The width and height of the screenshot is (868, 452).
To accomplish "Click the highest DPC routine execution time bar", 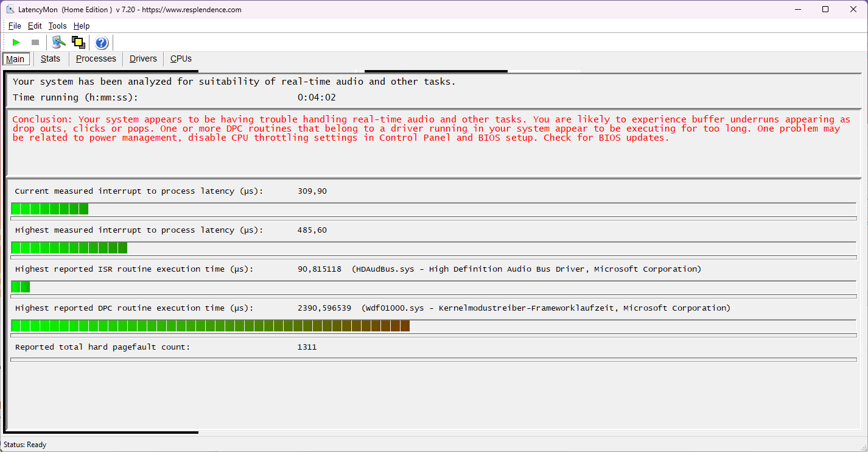I will (x=210, y=326).
